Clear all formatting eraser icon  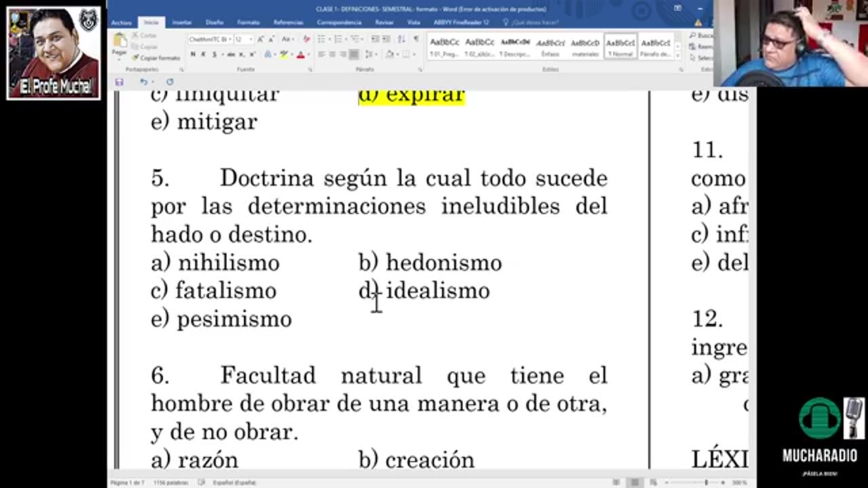tap(307, 39)
